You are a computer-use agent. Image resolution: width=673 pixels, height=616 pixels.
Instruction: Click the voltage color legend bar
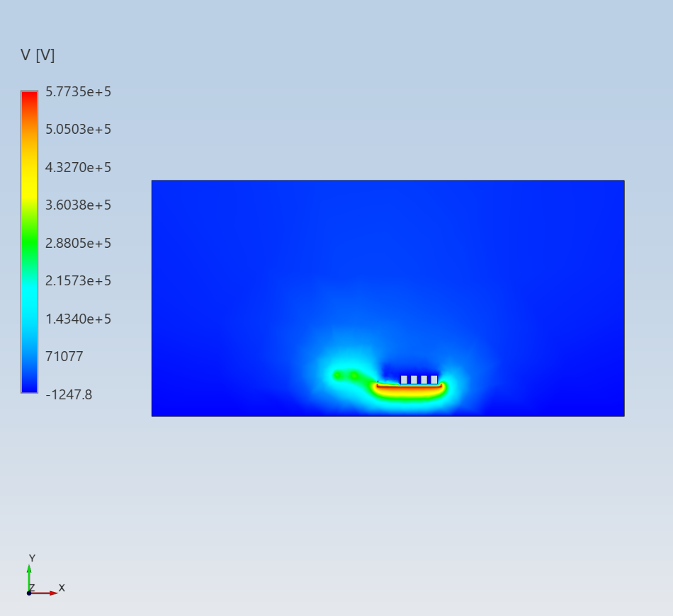coord(30,242)
